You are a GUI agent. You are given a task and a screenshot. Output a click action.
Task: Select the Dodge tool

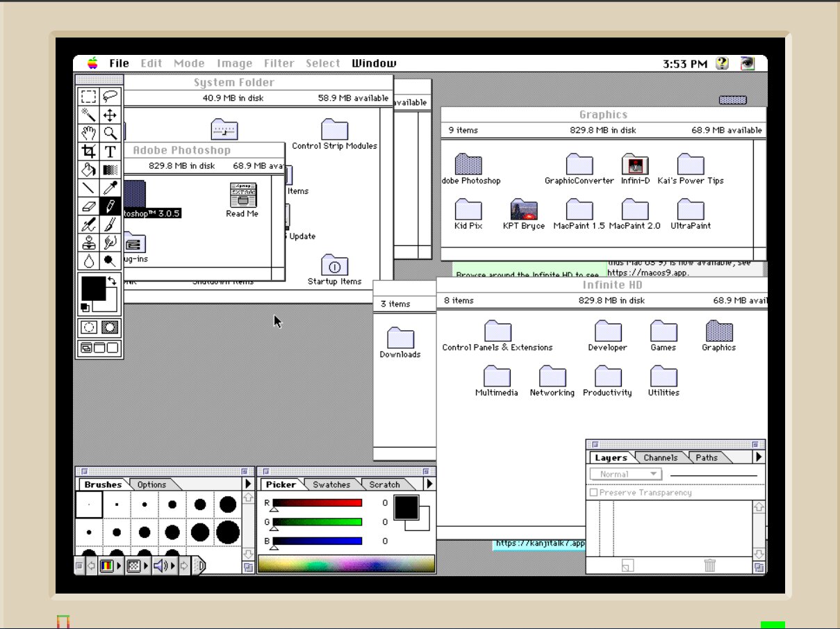coord(110,261)
